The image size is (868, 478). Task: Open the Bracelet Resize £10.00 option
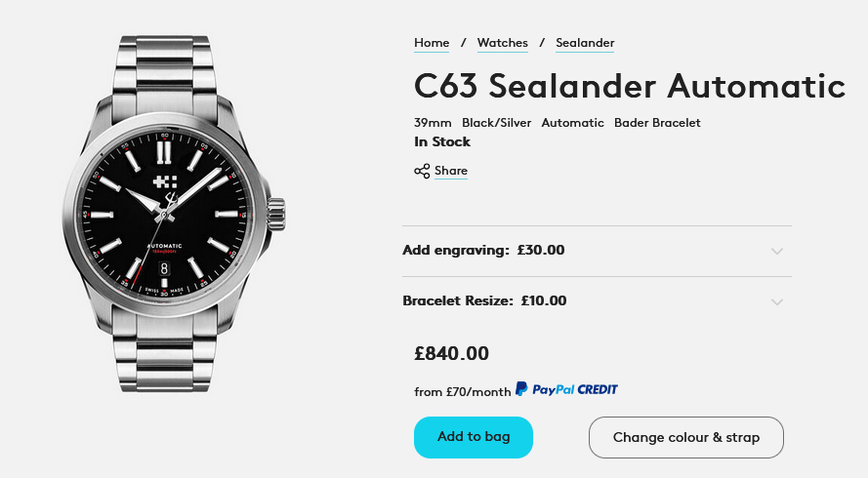(484, 301)
